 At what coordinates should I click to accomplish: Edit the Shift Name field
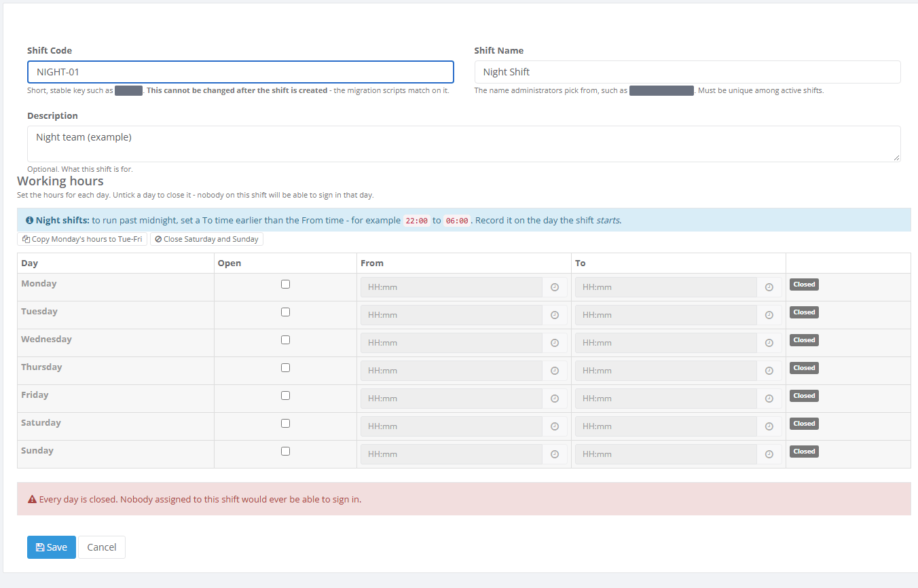pyautogui.click(x=687, y=72)
